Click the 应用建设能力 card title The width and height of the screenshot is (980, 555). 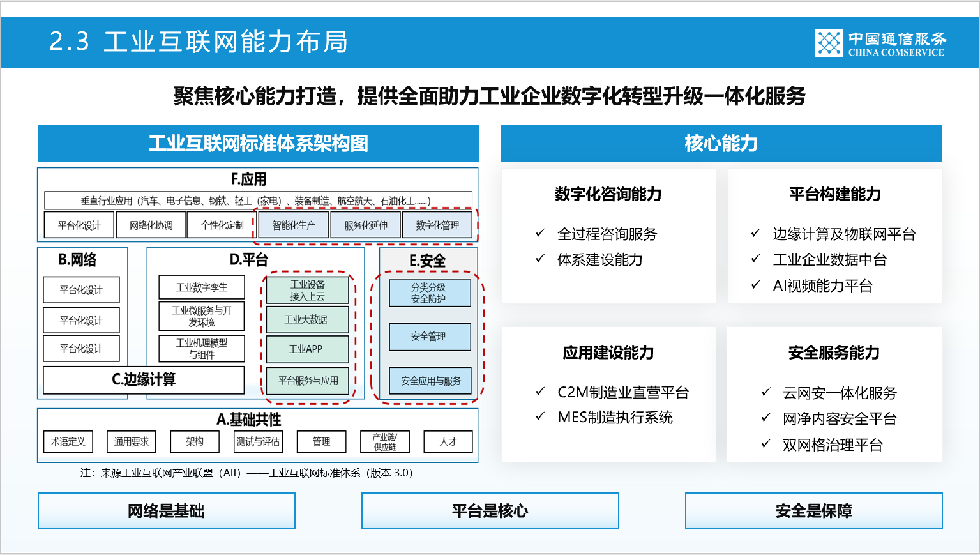[608, 353]
